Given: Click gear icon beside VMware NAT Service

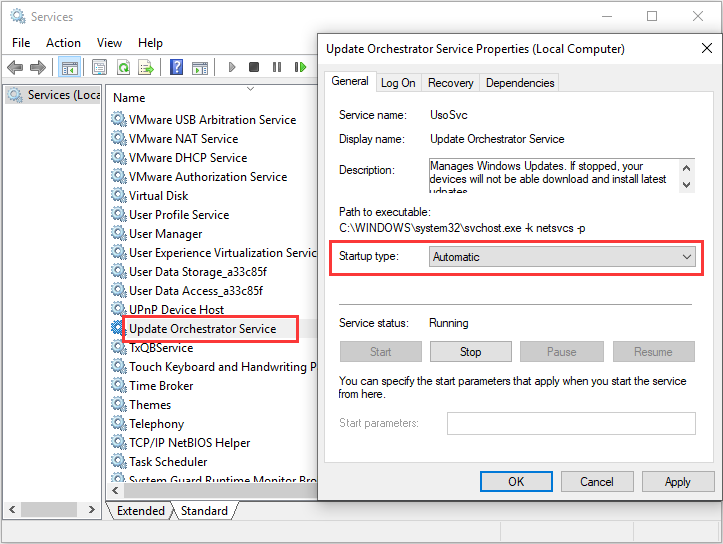Looking at the screenshot, I should (119, 138).
